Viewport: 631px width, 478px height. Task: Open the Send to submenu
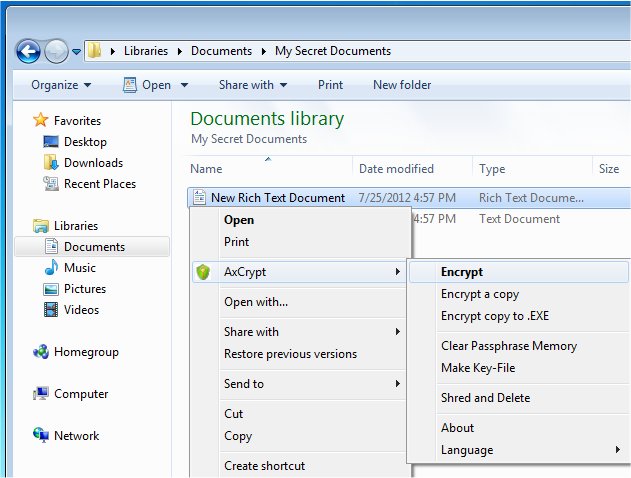pos(310,384)
